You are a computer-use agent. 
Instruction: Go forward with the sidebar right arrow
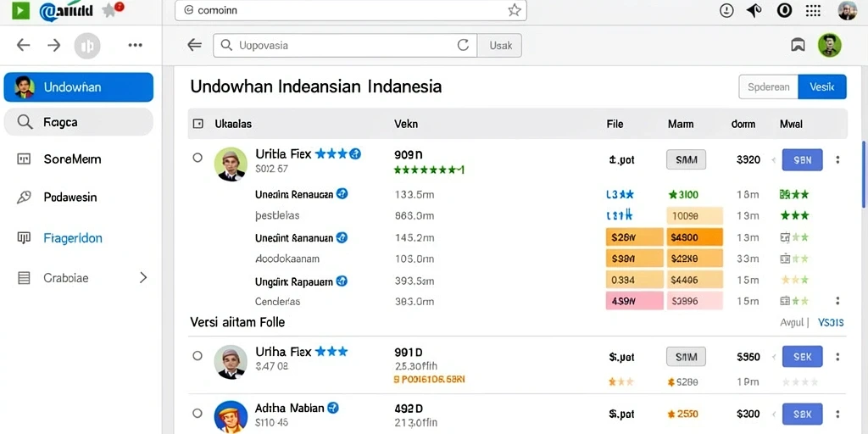point(53,46)
